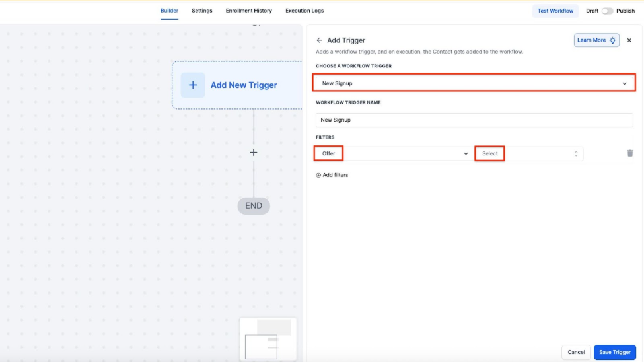644x362 pixels.
Task: Click the lightbulb icon in Learn More
Action: 613,40
